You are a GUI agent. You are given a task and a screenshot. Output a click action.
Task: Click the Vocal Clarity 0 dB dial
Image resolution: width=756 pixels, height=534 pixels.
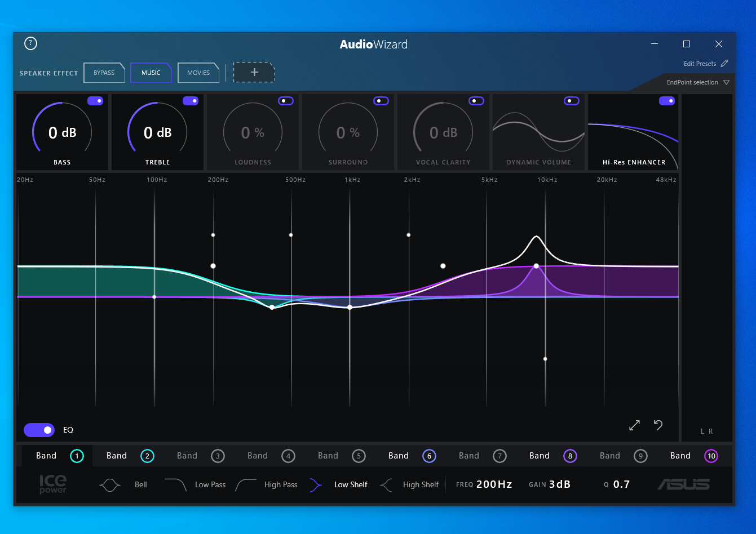click(443, 132)
